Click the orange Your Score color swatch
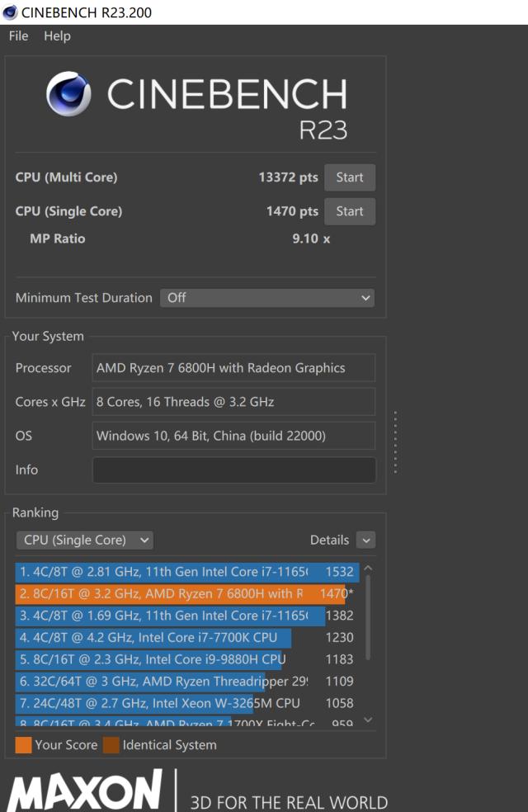Screen dimensions: 528x812 [23, 745]
